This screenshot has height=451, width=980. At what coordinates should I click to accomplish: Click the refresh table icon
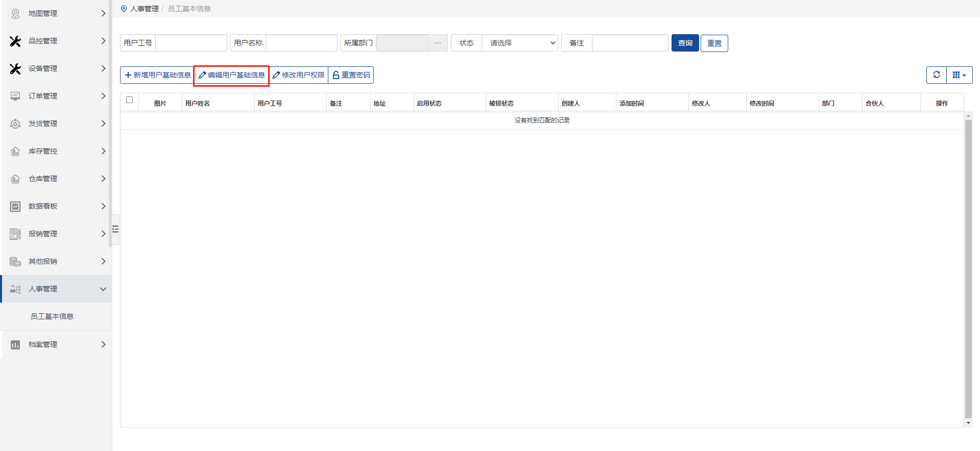936,75
